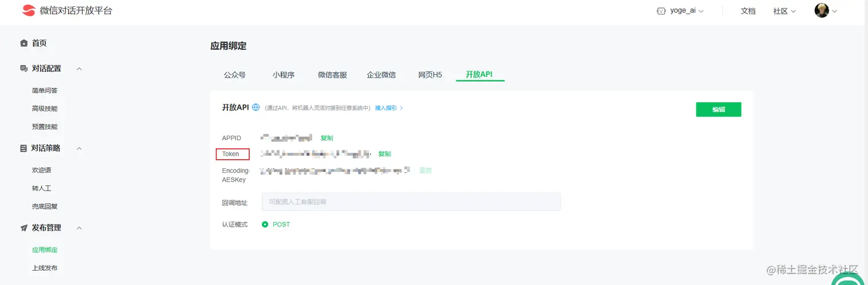Open 预置技能 in sidebar
The height and width of the screenshot is (285, 868).
point(45,126)
